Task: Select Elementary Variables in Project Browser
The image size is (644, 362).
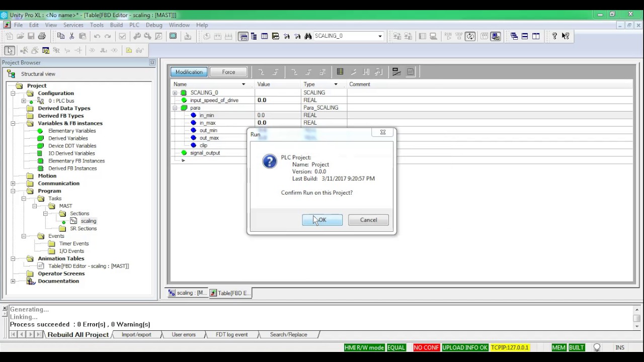Action: [72, 131]
